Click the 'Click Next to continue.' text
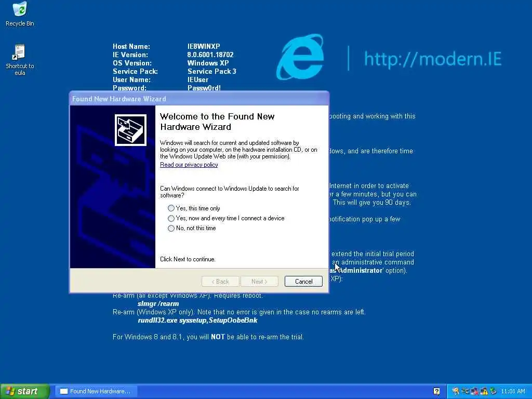This screenshot has height=399, width=532. 188,259
